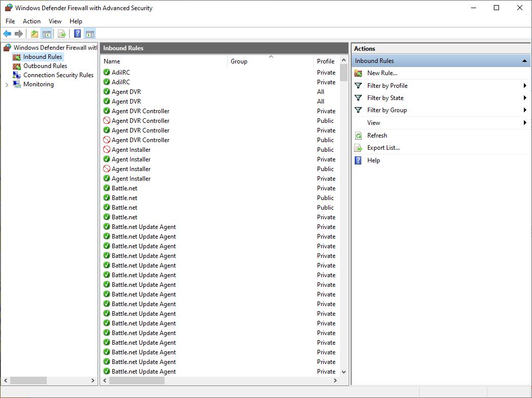532x398 pixels.
Task: Click the rules list horizontal scrollbar thumb
Action: coord(137,381)
